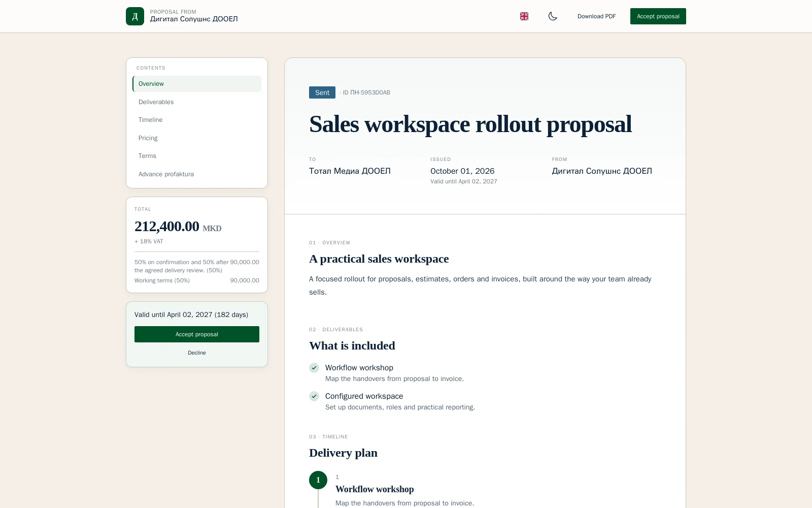The image size is (812, 508).
Task: Click the total 212,400.00 MKD amount
Action: 178,227
